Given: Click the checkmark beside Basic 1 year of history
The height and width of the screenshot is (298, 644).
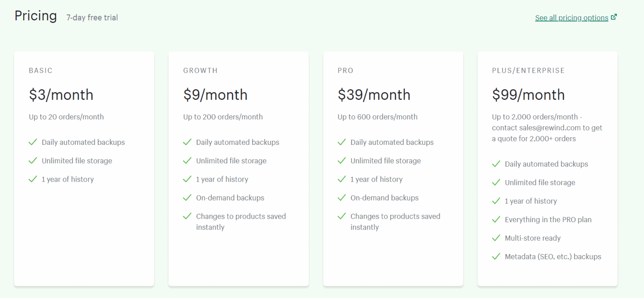Looking at the screenshot, I should 33,179.
